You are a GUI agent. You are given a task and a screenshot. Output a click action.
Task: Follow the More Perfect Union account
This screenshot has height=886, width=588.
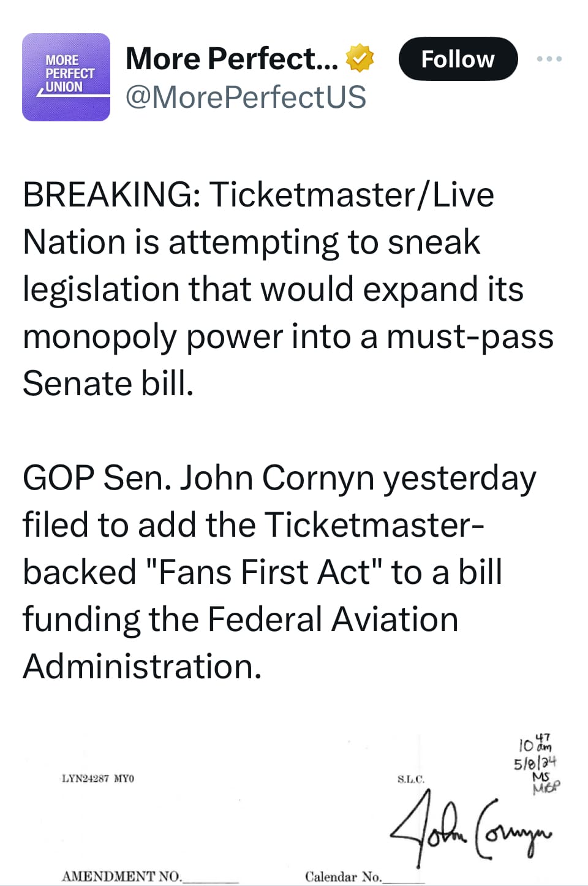point(458,59)
